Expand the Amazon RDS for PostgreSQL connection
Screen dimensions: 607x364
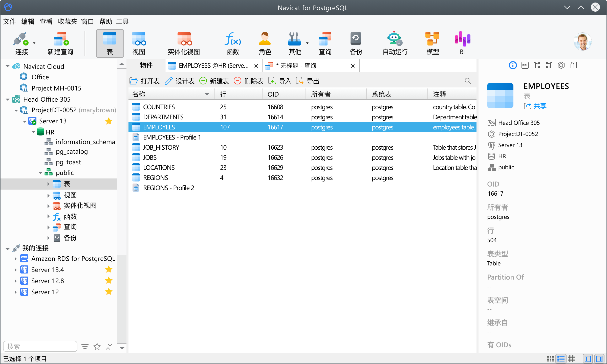click(x=15, y=259)
